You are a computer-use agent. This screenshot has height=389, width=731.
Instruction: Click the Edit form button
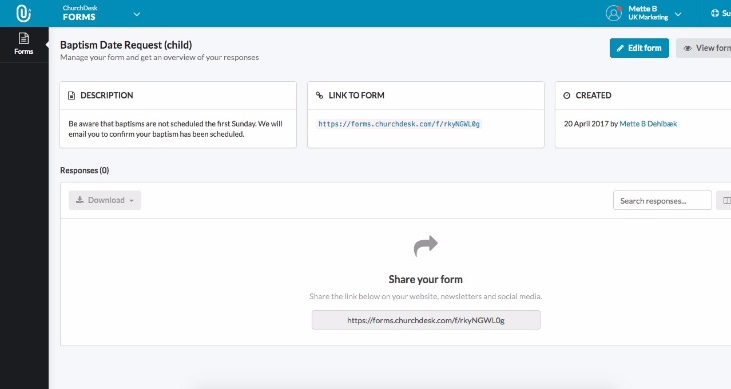coord(639,48)
